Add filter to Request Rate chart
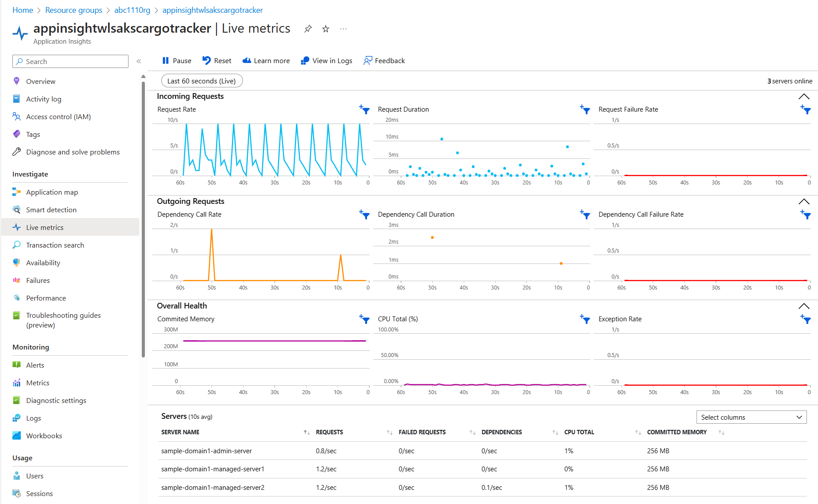This screenshot has width=818, height=504. pos(364,109)
